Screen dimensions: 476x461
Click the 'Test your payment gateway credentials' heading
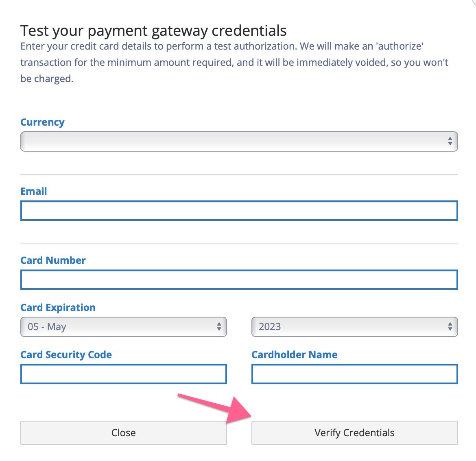point(153,30)
